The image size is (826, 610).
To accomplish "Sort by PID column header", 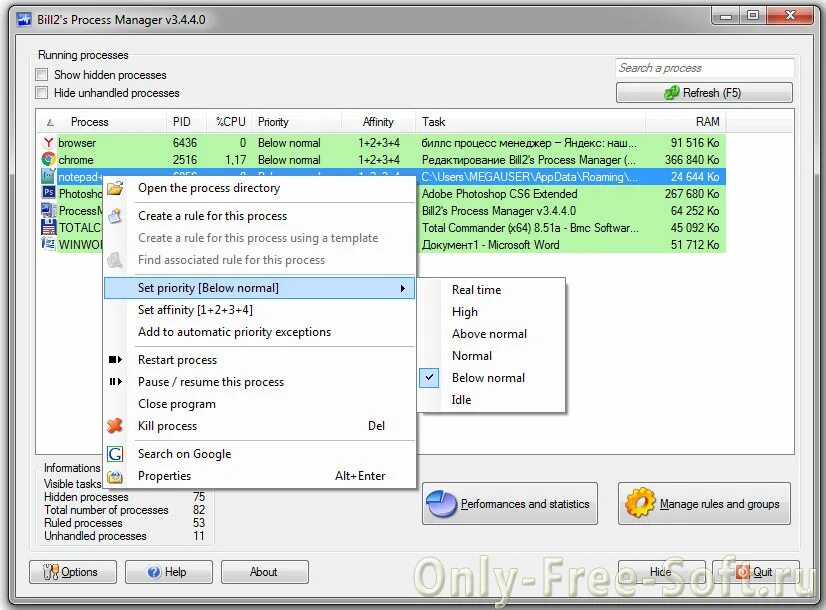I will [x=186, y=122].
